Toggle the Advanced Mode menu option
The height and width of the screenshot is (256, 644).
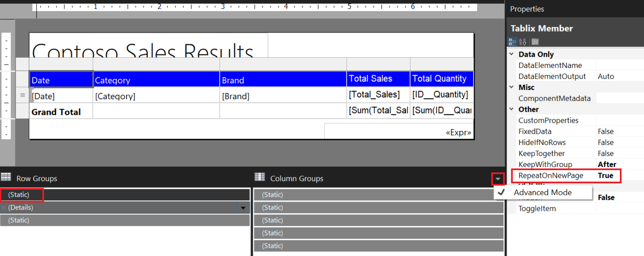pos(543,192)
